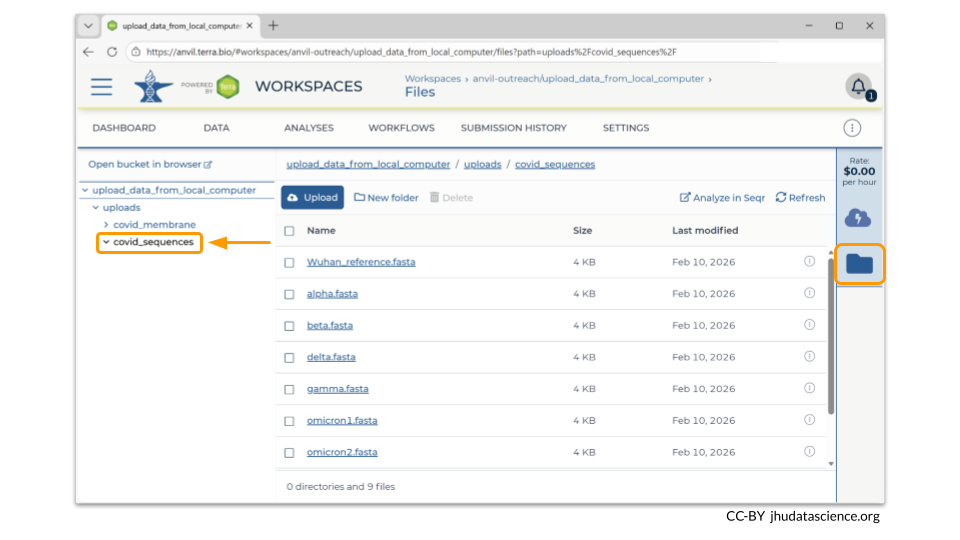The height and width of the screenshot is (540, 960).
Task: Click the AnVIL anvil logo
Action: [x=153, y=86]
